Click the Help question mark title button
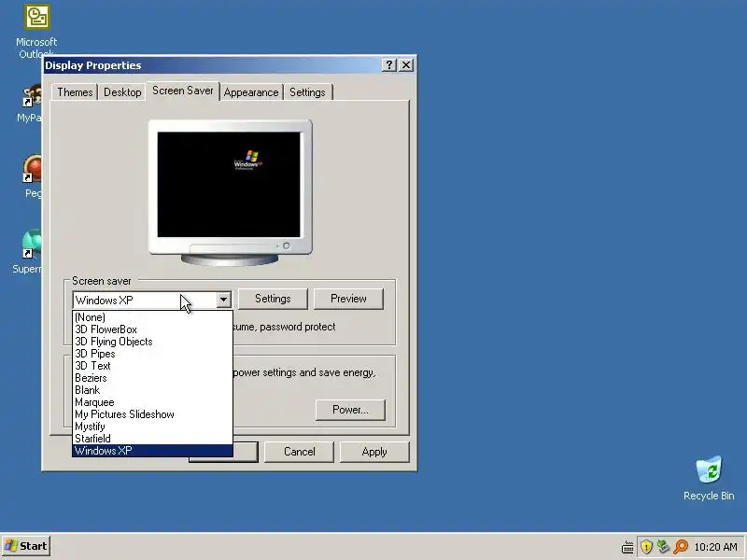This screenshot has width=747, height=560. click(x=388, y=64)
